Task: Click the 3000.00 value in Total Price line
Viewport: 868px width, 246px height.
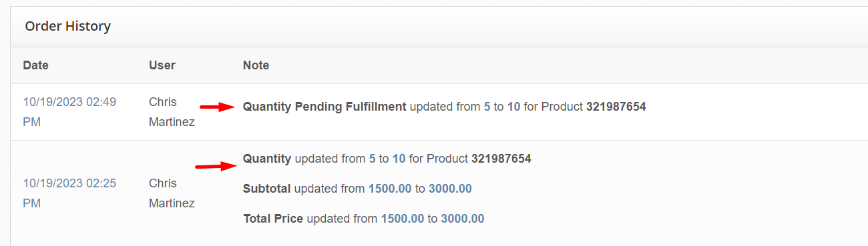Action: (463, 219)
